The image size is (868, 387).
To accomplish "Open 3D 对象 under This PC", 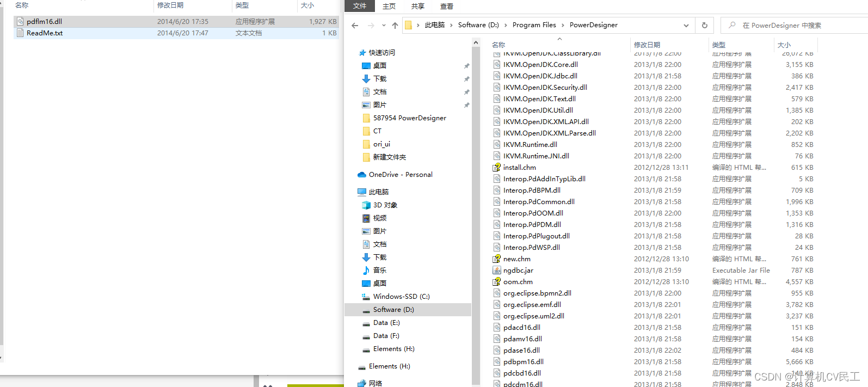I will [385, 205].
